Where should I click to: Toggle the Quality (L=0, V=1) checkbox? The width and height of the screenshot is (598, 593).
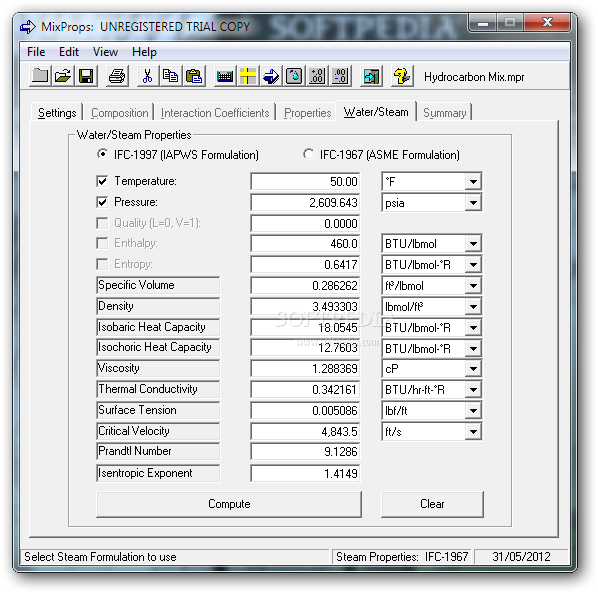click(102, 223)
